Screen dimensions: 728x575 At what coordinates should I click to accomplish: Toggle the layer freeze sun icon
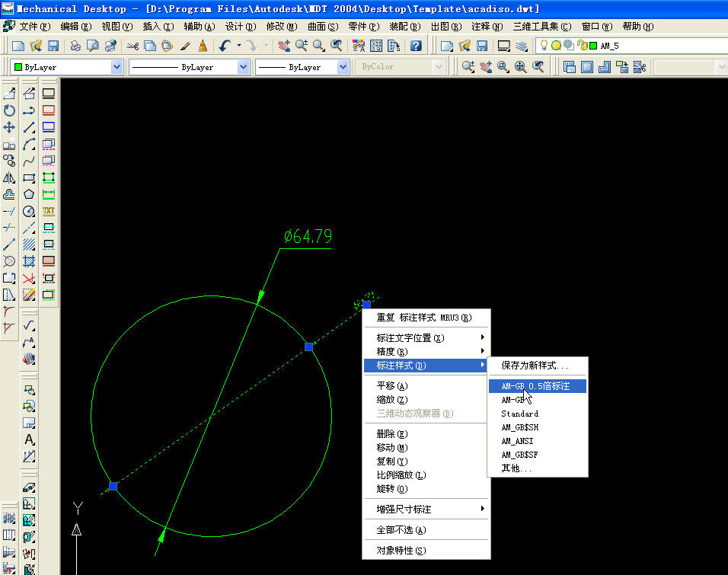[x=556, y=46]
